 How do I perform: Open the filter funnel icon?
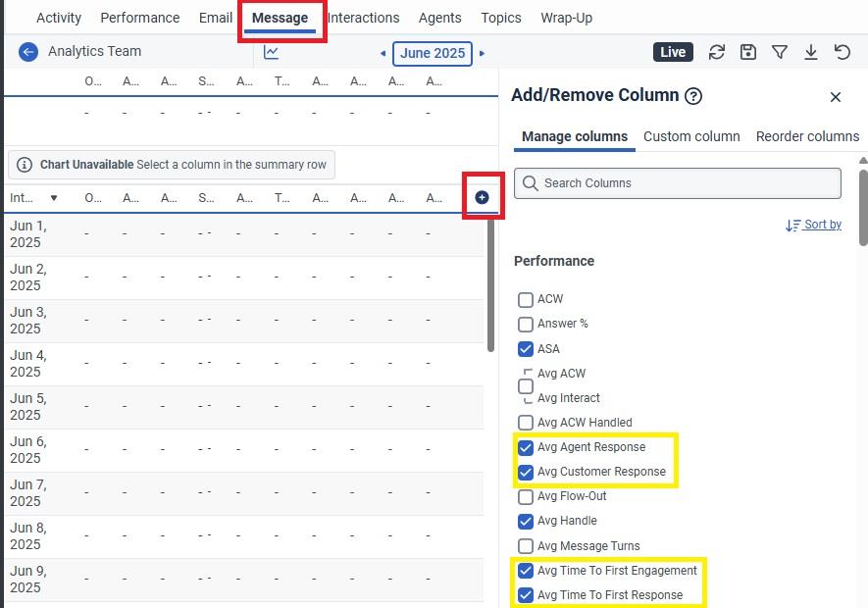780,52
